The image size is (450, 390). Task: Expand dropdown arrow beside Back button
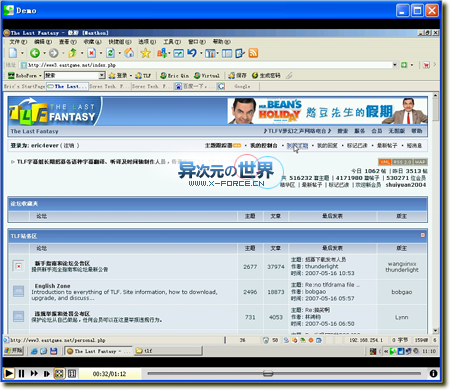[x=44, y=53]
